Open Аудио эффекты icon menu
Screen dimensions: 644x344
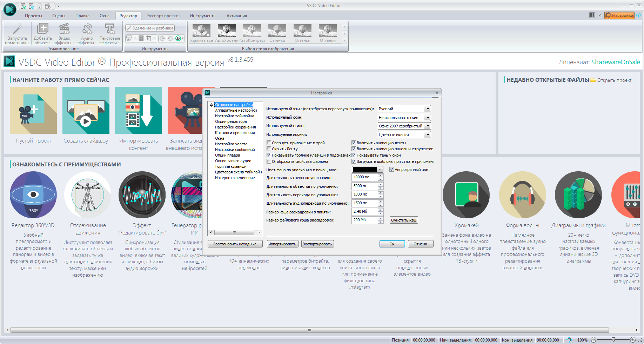[87, 30]
